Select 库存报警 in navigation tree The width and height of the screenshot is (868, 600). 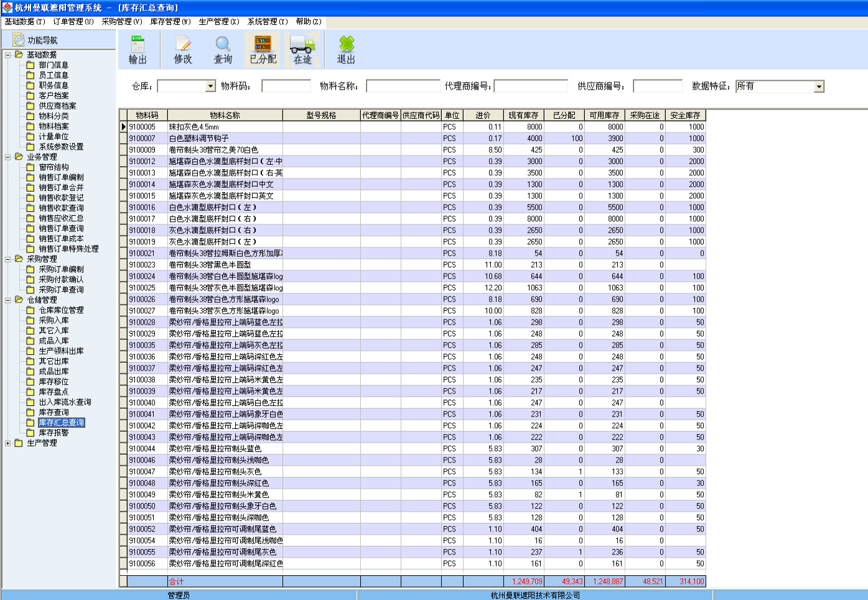(x=54, y=433)
